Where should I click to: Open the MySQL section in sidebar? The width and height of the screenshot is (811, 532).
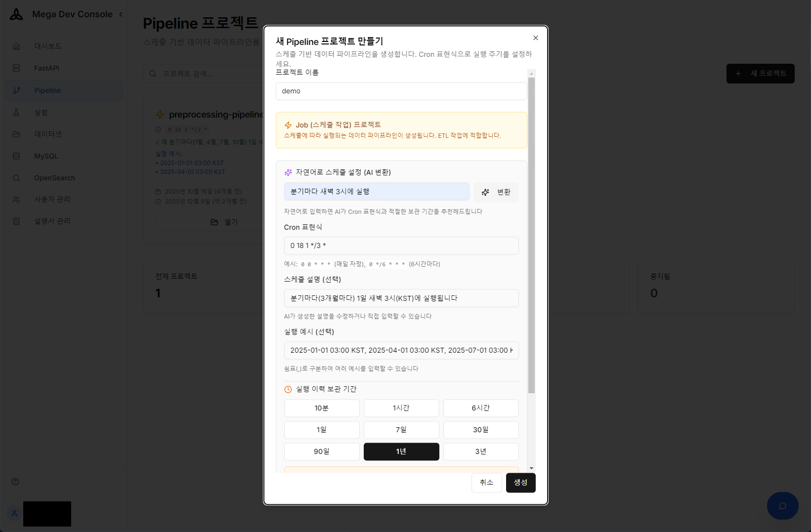click(x=16, y=156)
